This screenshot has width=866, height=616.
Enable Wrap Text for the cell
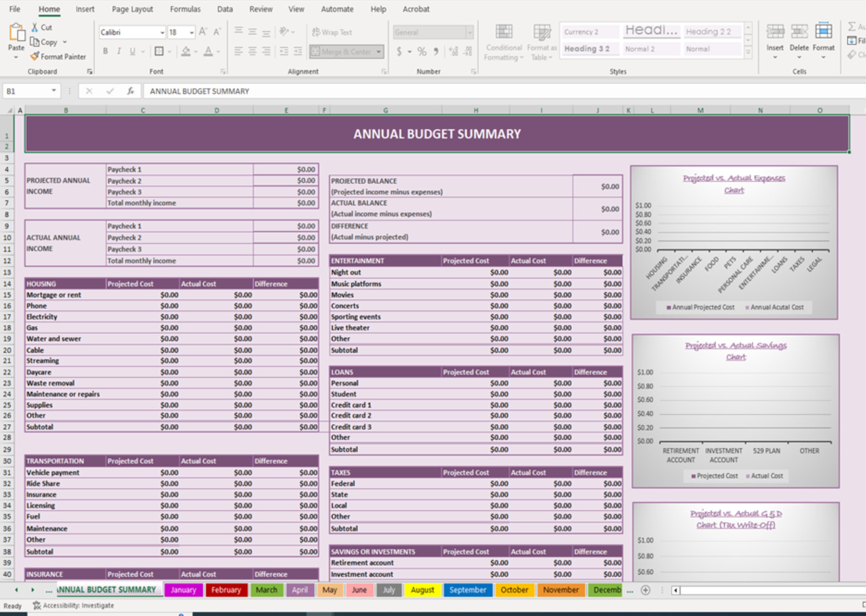pos(332,32)
